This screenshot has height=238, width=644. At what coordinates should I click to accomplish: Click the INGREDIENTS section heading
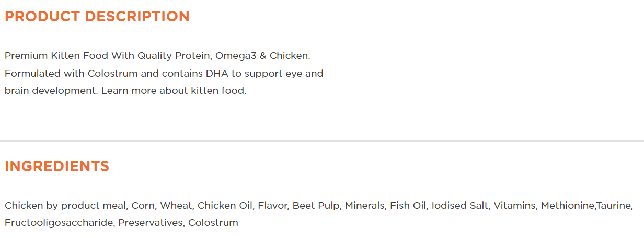click(x=57, y=166)
